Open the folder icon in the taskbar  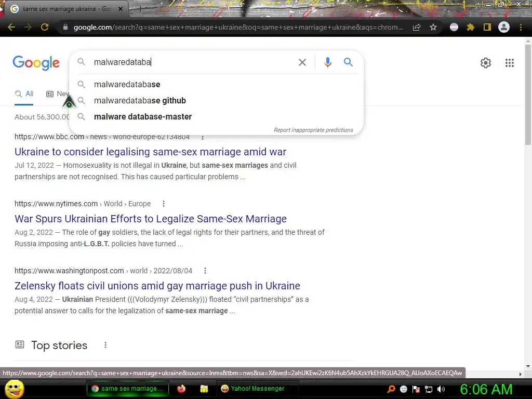tap(204, 389)
